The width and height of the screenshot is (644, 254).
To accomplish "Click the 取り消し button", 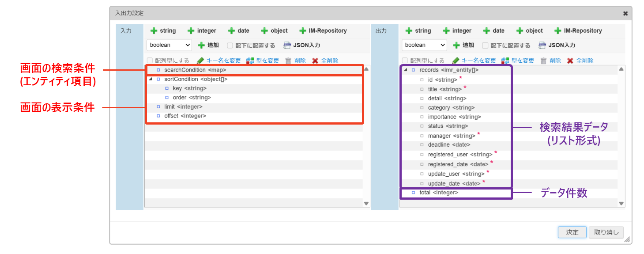I will tap(606, 232).
